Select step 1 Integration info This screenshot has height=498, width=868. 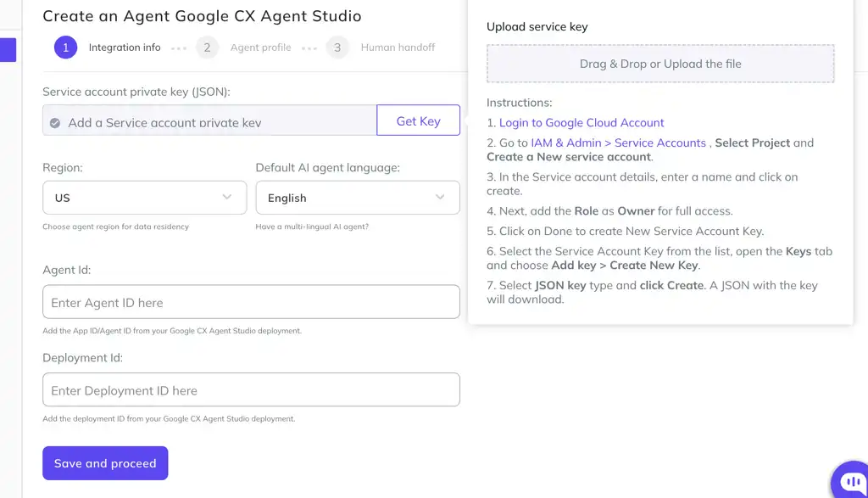click(x=108, y=48)
